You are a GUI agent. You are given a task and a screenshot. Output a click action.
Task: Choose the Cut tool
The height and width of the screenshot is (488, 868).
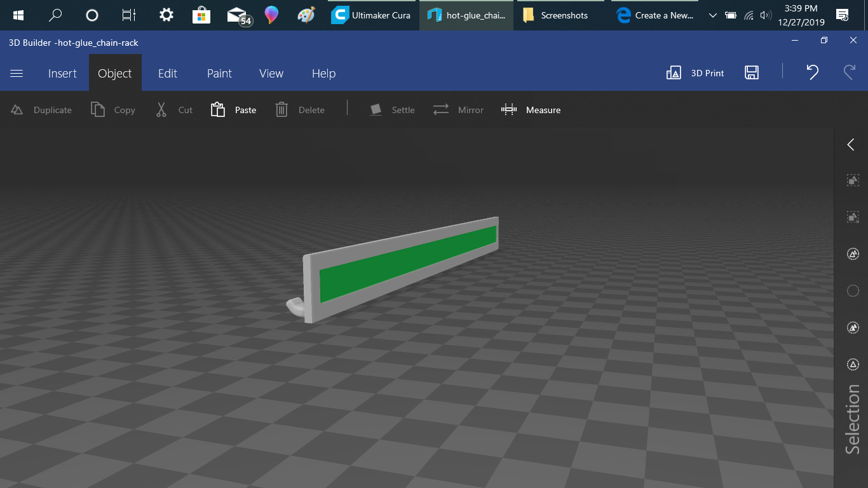(x=173, y=110)
